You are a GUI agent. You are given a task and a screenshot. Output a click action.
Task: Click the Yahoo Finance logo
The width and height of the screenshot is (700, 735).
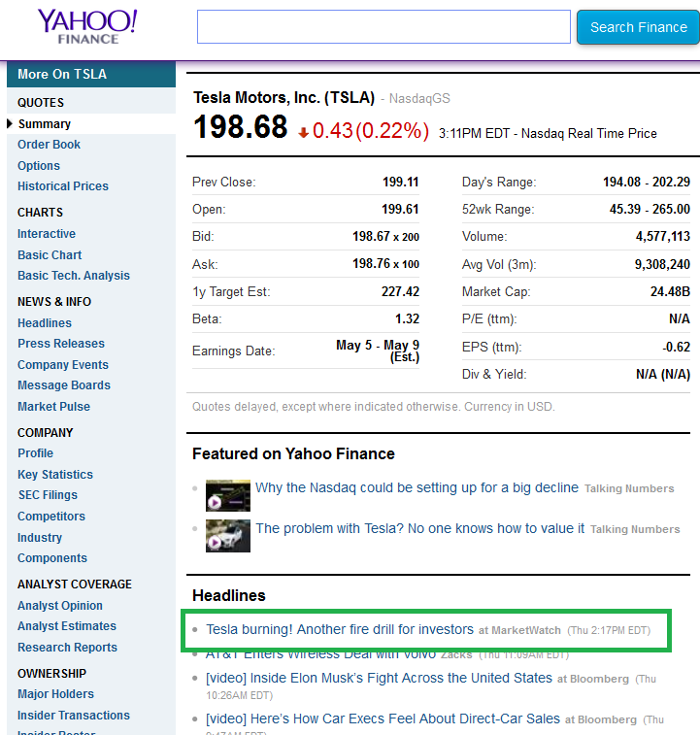click(x=87, y=26)
